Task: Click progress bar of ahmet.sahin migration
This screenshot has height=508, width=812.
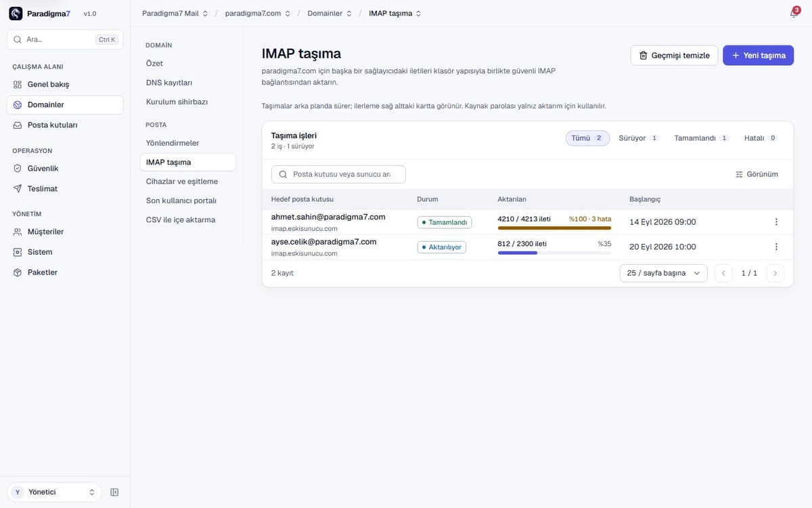Action: tap(554, 228)
